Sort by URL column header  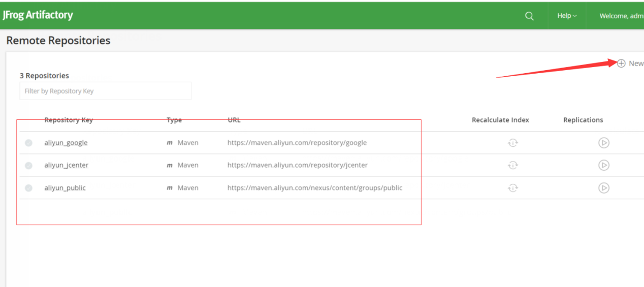coord(234,120)
